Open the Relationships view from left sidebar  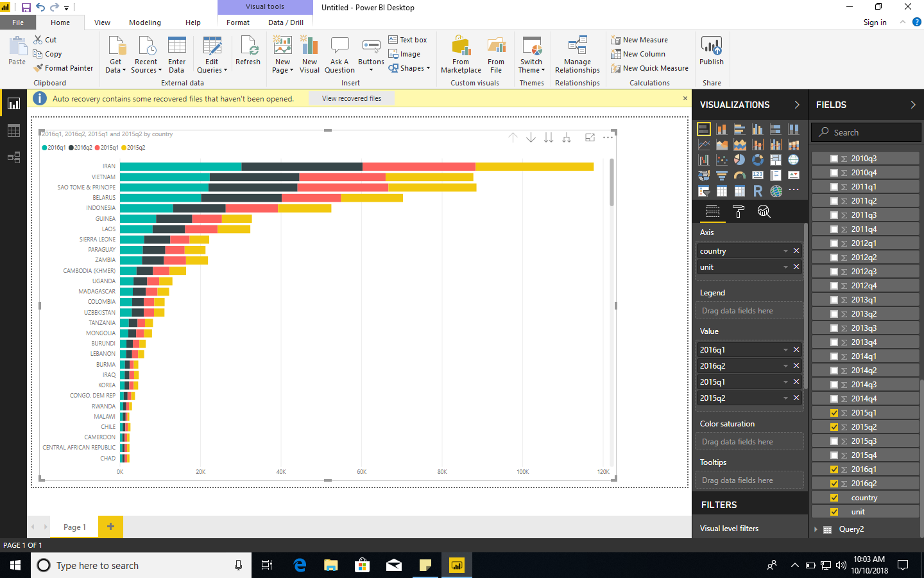click(x=13, y=157)
